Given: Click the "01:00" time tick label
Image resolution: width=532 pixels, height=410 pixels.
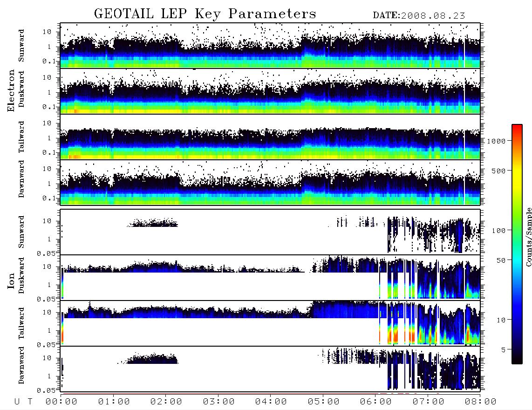Looking at the screenshot, I should pyautogui.click(x=114, y=402).
